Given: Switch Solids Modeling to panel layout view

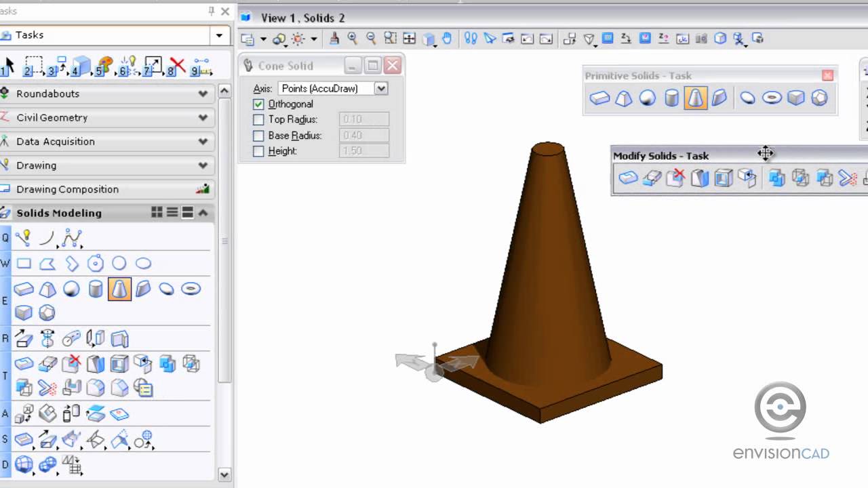Looking at the screenshot, I should 188,213.
